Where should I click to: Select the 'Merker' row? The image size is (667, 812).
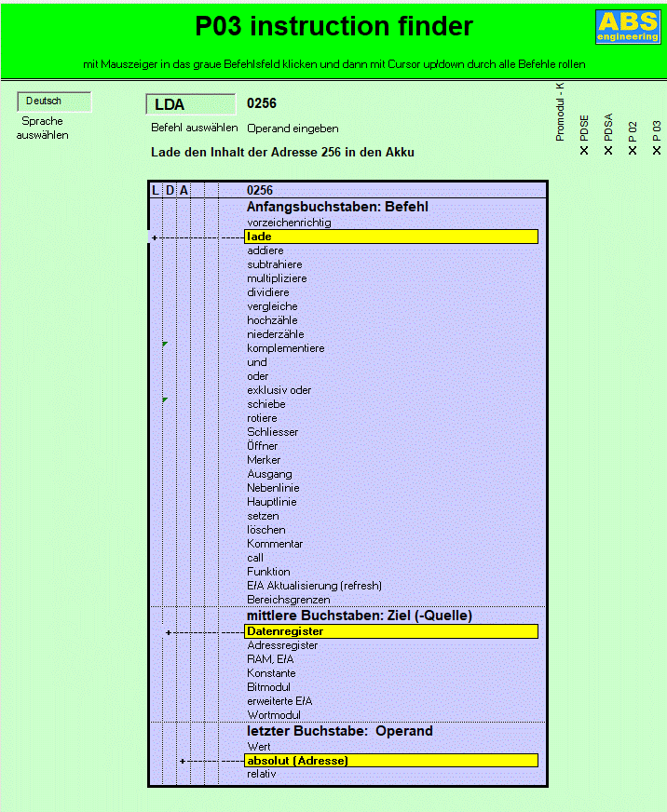[x=264, y=460]
